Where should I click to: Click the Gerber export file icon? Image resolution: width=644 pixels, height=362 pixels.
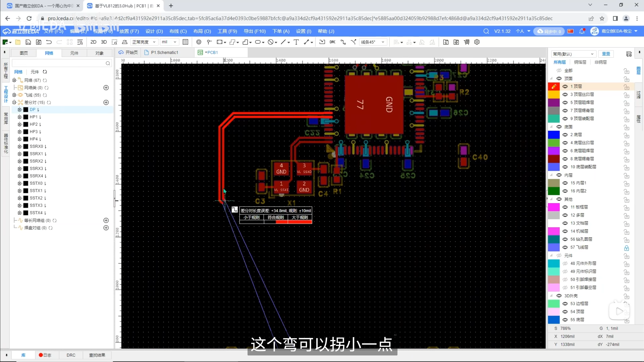click(x=446, y=42)
